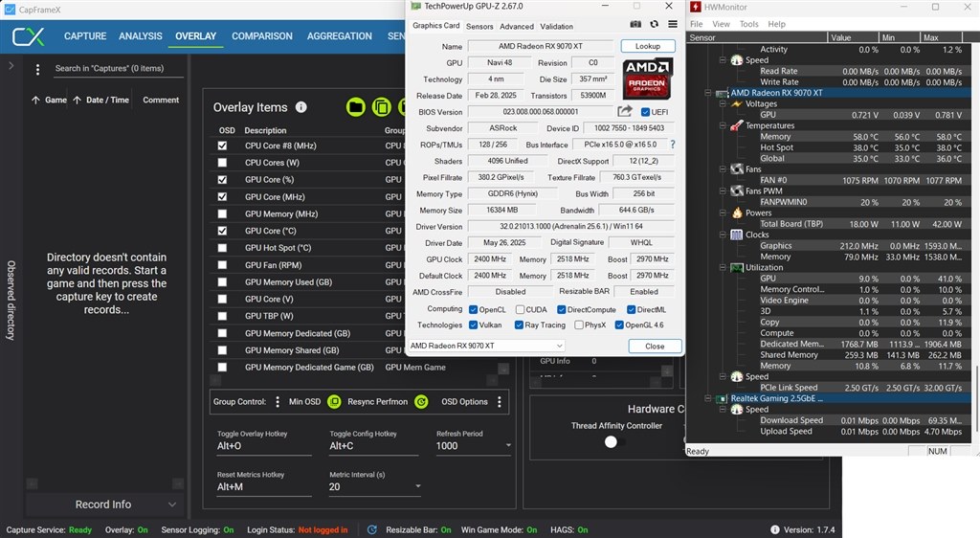Click the info icon next to Overlay Items
This screenshot has height=538, width=980.
(301, 107)
